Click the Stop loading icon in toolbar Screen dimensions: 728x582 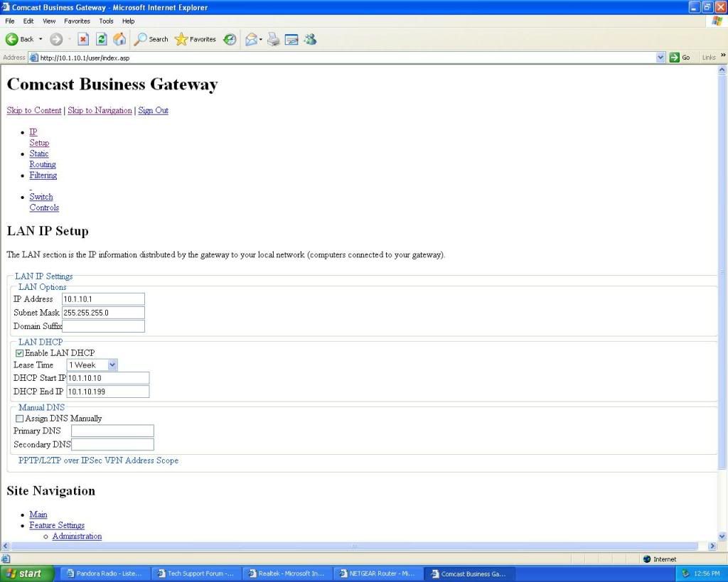(83, 39)
